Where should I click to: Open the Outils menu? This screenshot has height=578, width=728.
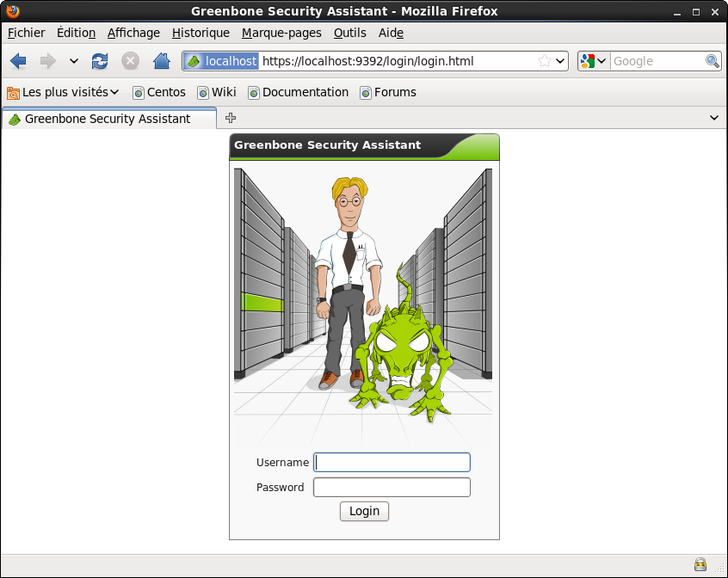pyautogui.click(x=349, y=33)
